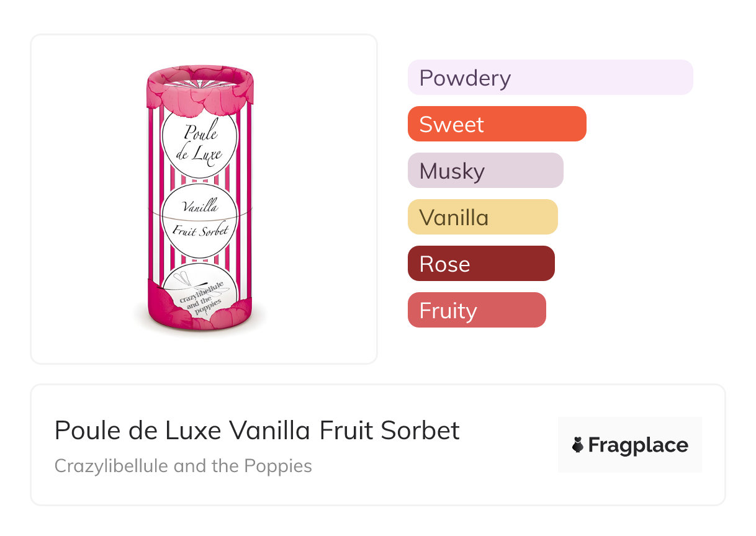Viewport: 756px width, 536px height.
Task: Select the Fruity accord bar
Action: [x=476, y=310]
